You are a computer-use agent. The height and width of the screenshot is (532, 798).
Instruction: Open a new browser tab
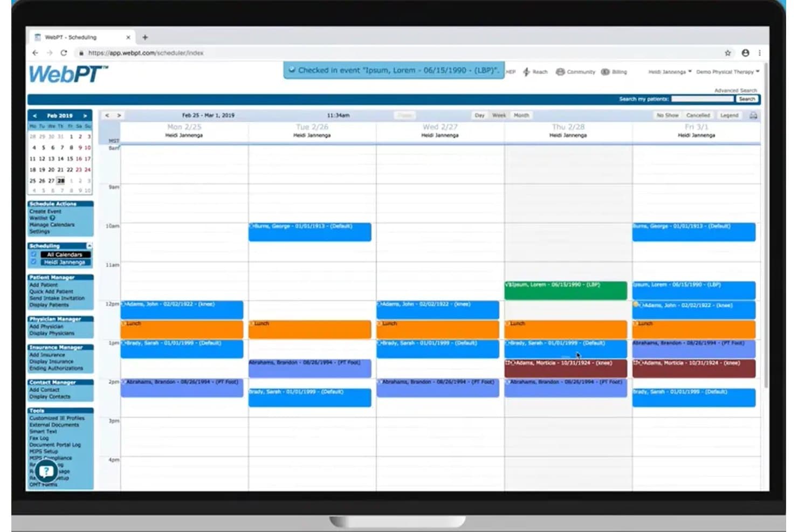point(145,37)
